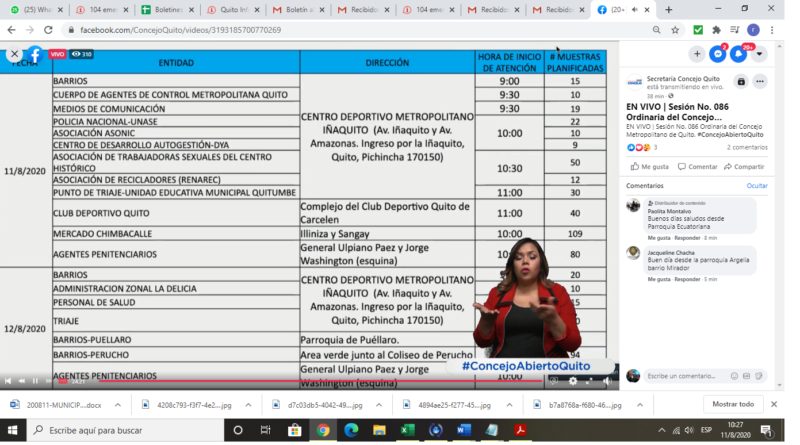800x445 pixels.
Task: Expand options for b7a8768a jpg download
Action: tap(640, 405)
